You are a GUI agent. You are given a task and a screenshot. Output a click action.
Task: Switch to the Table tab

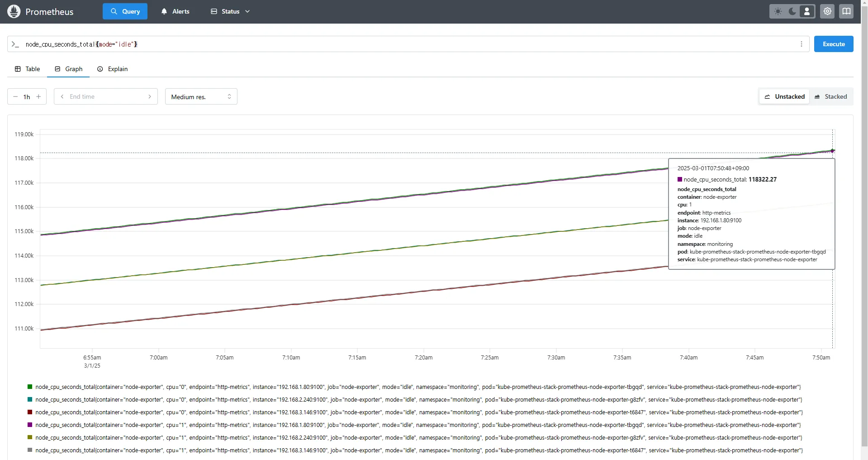pyautogui.click(x=28, y=69)
